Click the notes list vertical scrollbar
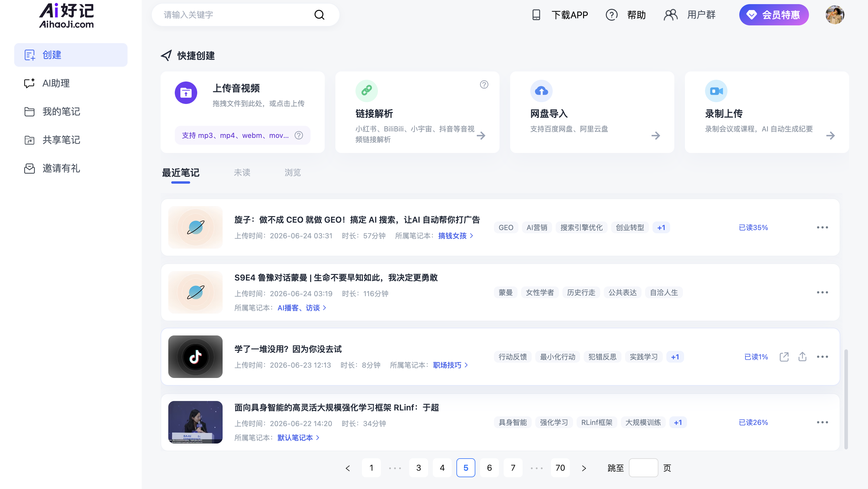The height and width of the screenshot is (489, 868). pos(846,399)
